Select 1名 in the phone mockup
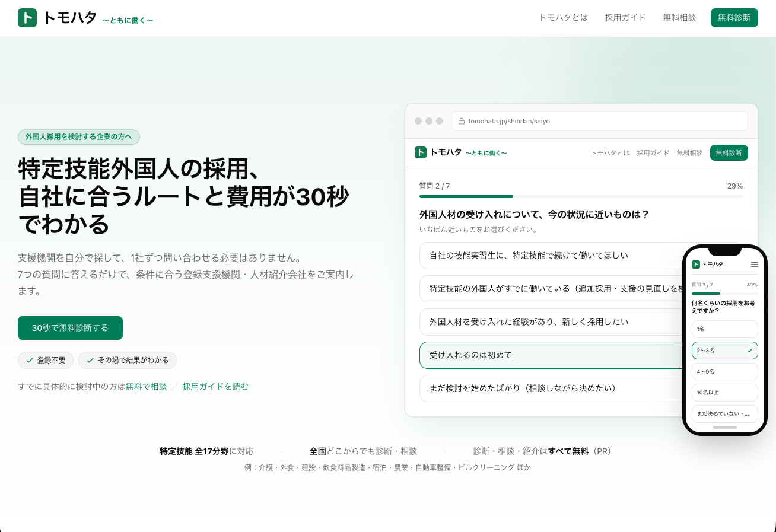This screenshot has width=776, height=532. pyautogui.click(x=724, y=329)
